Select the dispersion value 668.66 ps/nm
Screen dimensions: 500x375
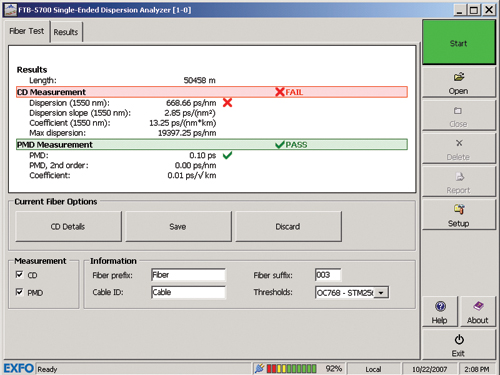pyautogui.click(x=191, y=103)
